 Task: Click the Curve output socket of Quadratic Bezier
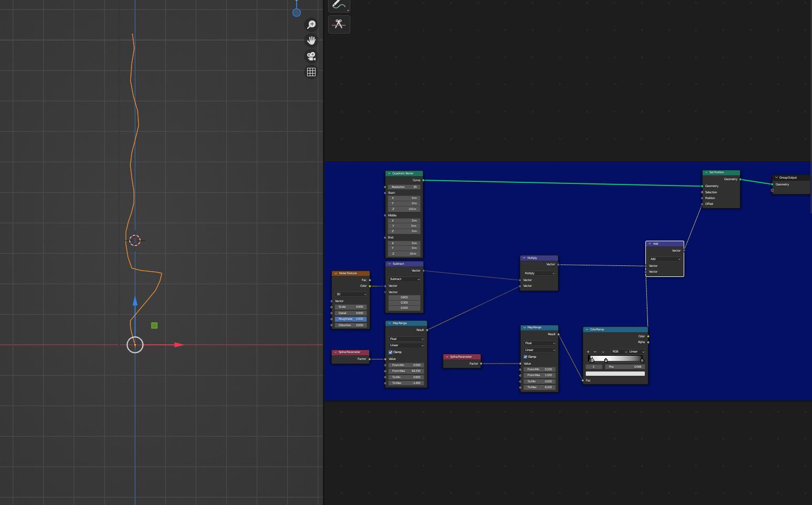coord(423,180)
